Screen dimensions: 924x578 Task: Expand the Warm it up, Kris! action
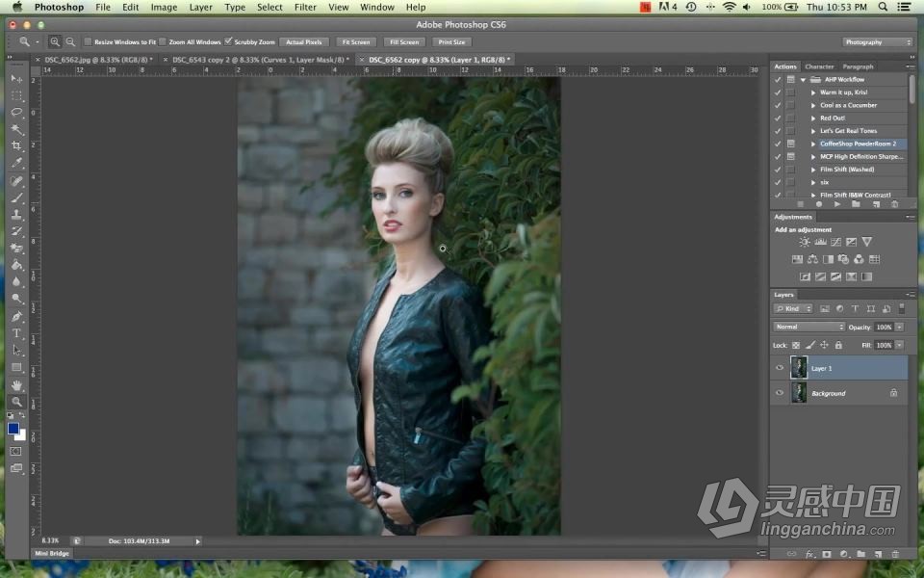[813, 92]
